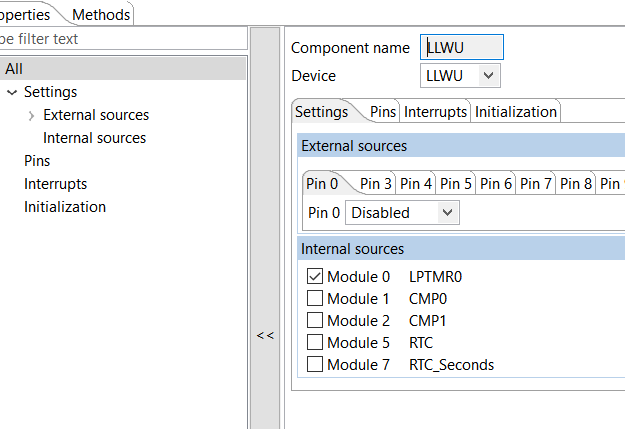Toggle Module 2 CMP1 checkbox

click(315, 321)
